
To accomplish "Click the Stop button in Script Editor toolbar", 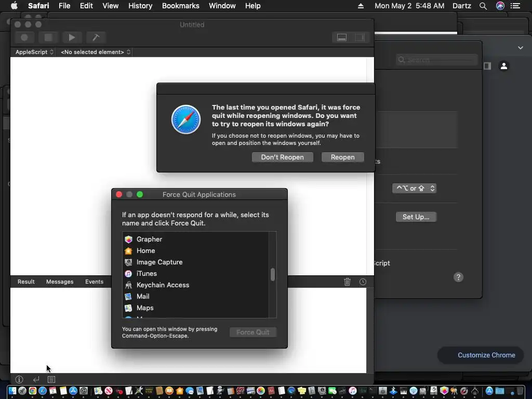I will point(48,37).
